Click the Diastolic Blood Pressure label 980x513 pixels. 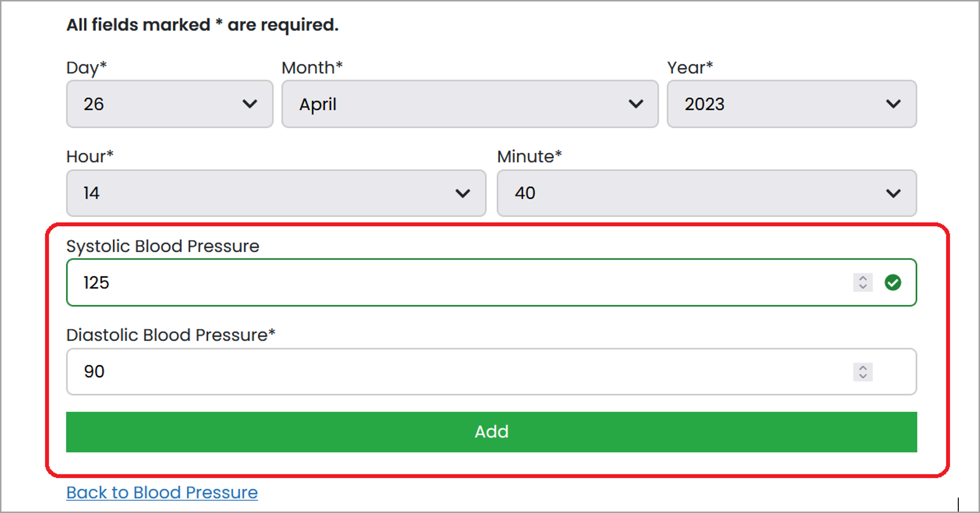(x=171, y=335)
